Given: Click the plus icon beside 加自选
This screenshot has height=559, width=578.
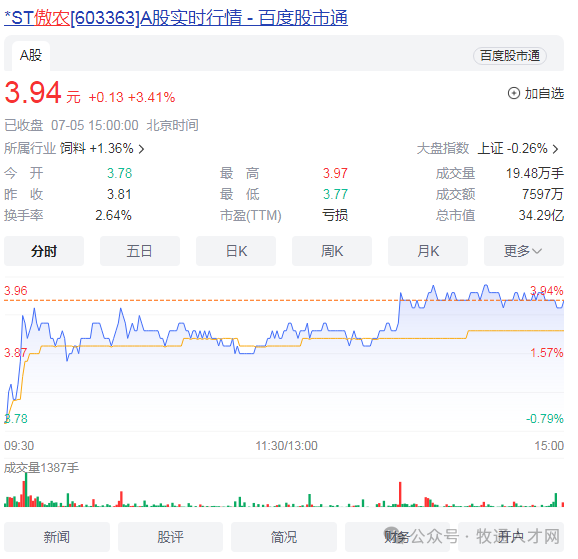Looking at the screenshot, I should coord(514,93).
